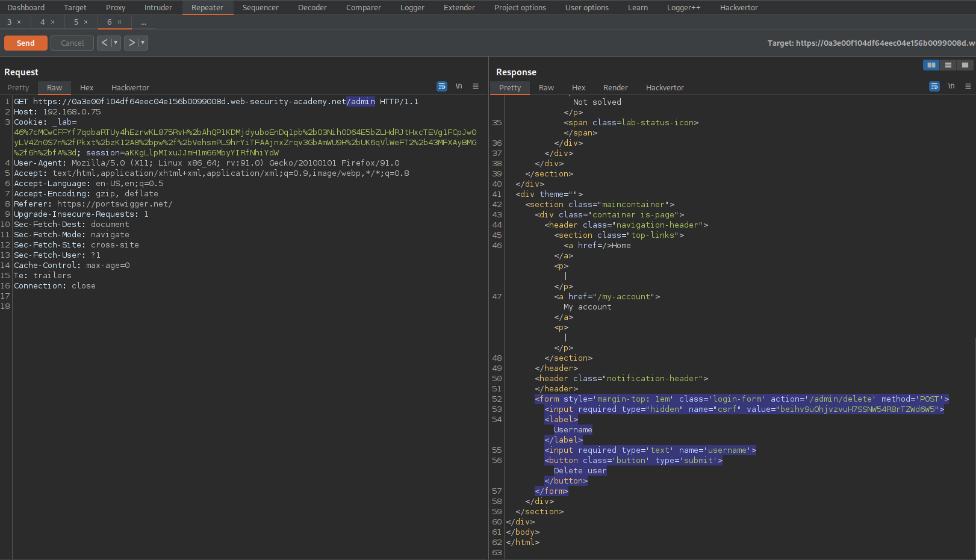This screenshot has height=560, width=976.
Task: Click Referer: https://portswigger.net/ line
Action: pyautogui.click(x=93, y=204)
